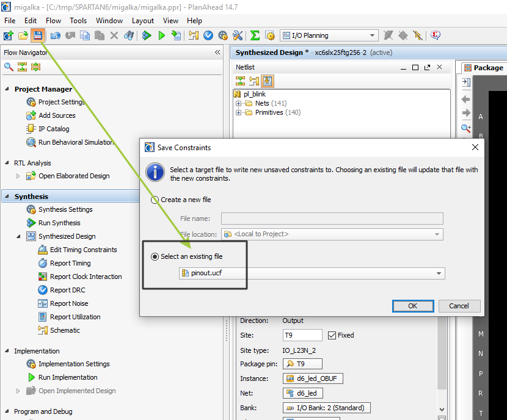The width and height of the screenshot is (507, 420).
Task: Click the Paste toolbar icon
Action: (100, 35)
